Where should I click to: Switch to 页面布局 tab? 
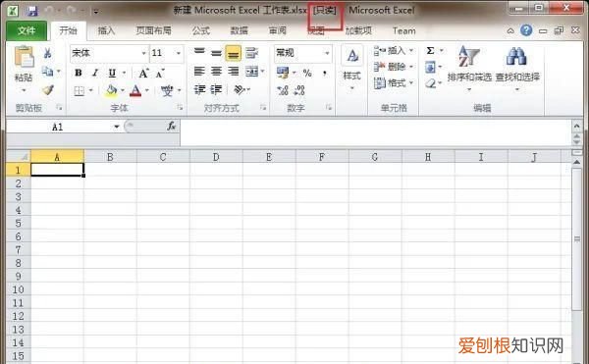tap(153, 30)
